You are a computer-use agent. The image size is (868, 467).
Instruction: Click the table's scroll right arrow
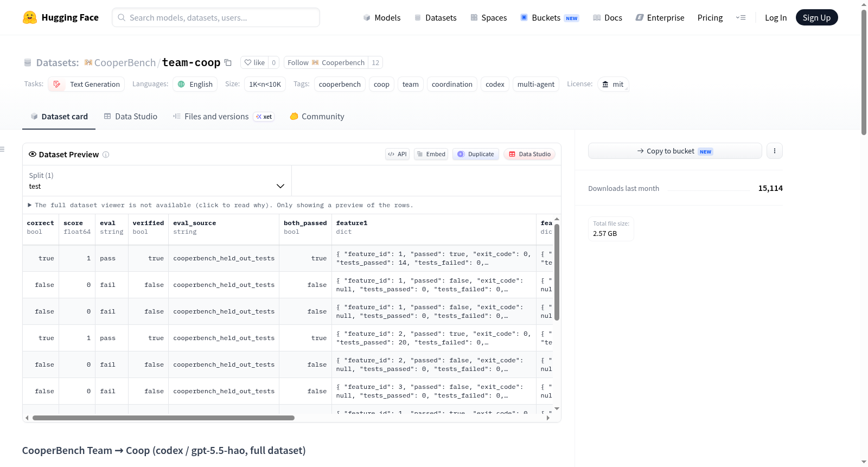coord(548,418)
